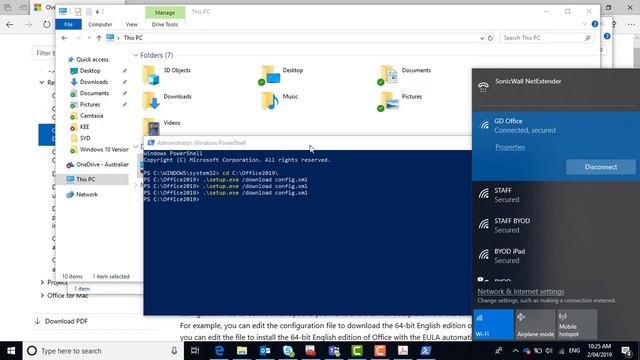
Task: Select the Manage contextual tab
Action: [165, 13]
